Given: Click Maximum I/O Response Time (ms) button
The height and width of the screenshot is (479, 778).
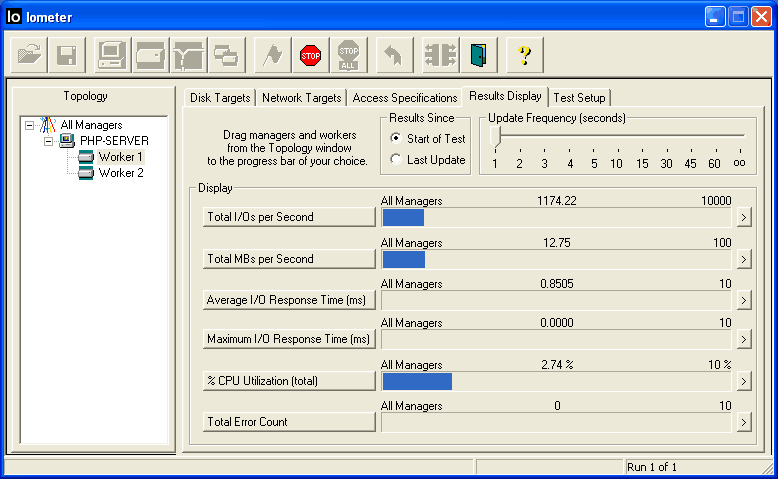Looking at the screenshot, I should click(289, 339).
